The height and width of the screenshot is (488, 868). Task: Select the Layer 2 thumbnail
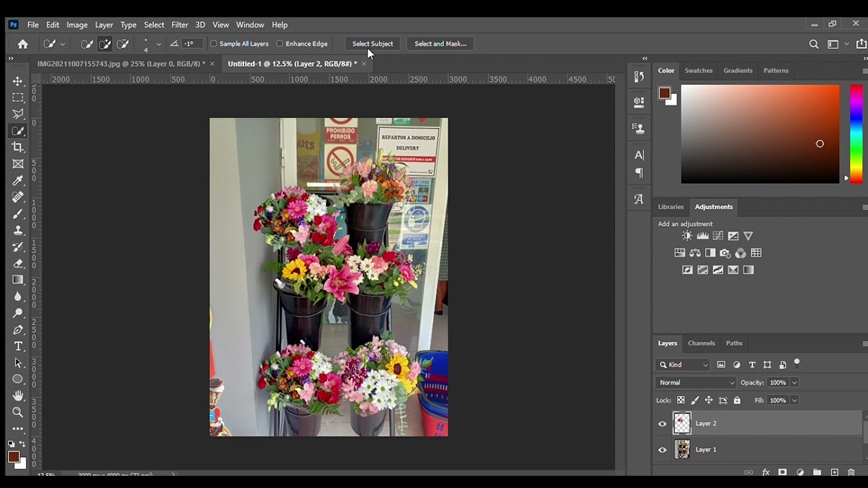(x=682, y=424)
